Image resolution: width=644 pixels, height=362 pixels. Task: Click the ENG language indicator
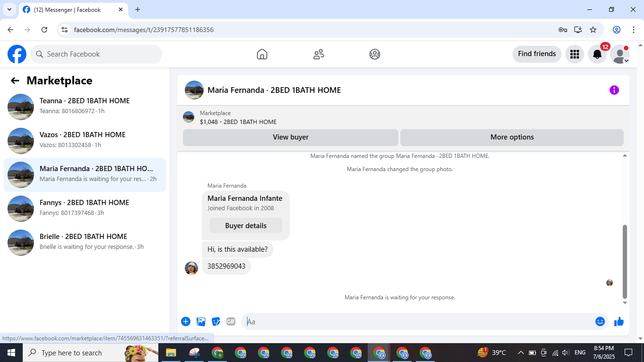tap(580, 353)
